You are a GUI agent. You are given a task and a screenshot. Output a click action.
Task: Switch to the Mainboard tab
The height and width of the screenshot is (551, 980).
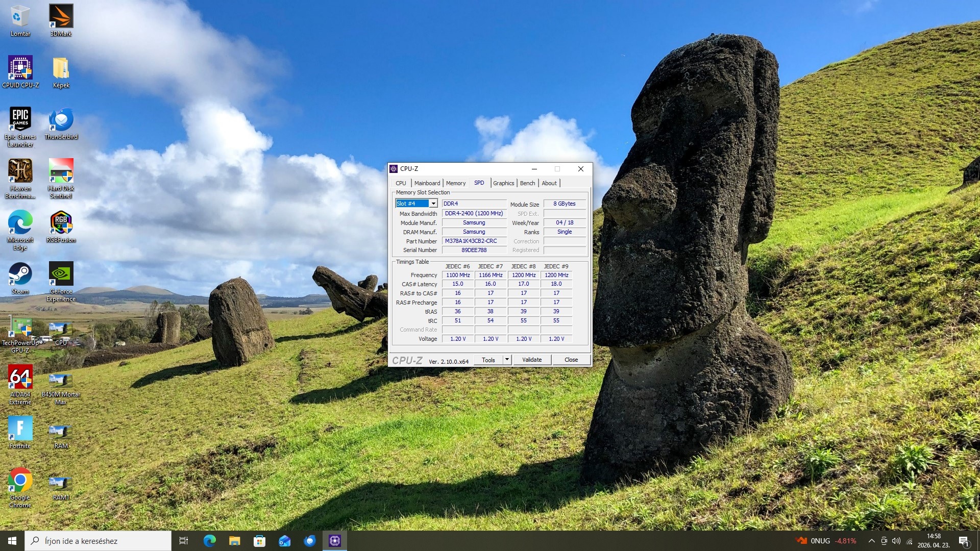coord(427,183)
